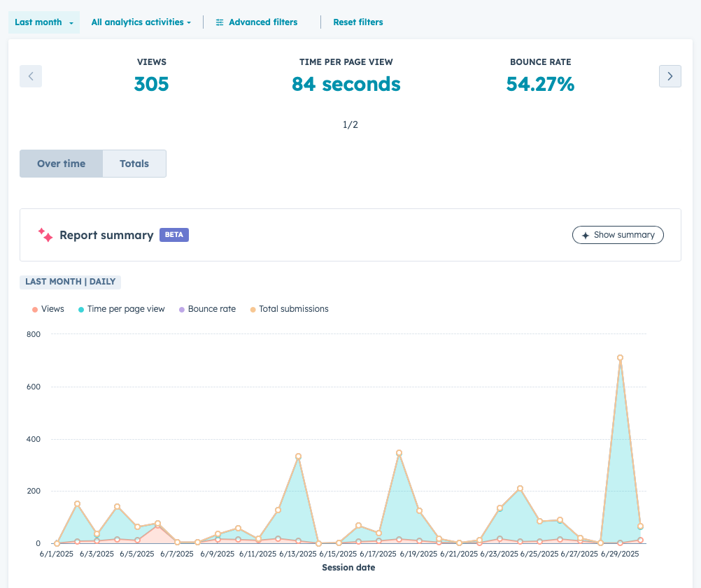The image size is (701, 588).
Task: Expand All analytics activities dropdown
Action: point(141,22)
